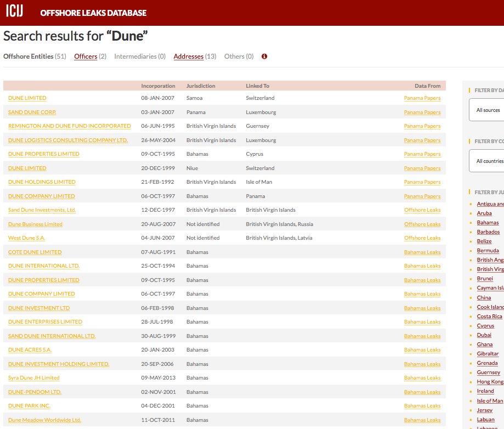Open DUNE INVESTMENT LTD entity
Viewport: 504px width, 429px height.
click(39, 308)
